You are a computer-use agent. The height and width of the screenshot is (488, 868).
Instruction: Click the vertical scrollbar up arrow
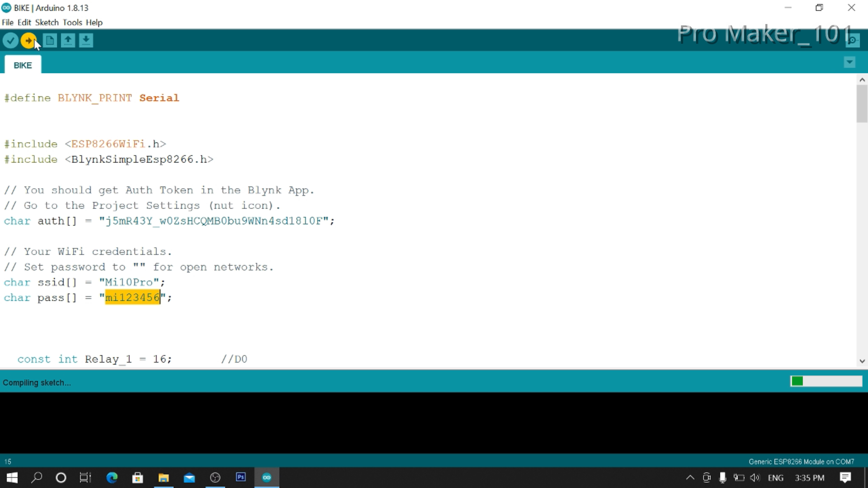pos(862,80)
